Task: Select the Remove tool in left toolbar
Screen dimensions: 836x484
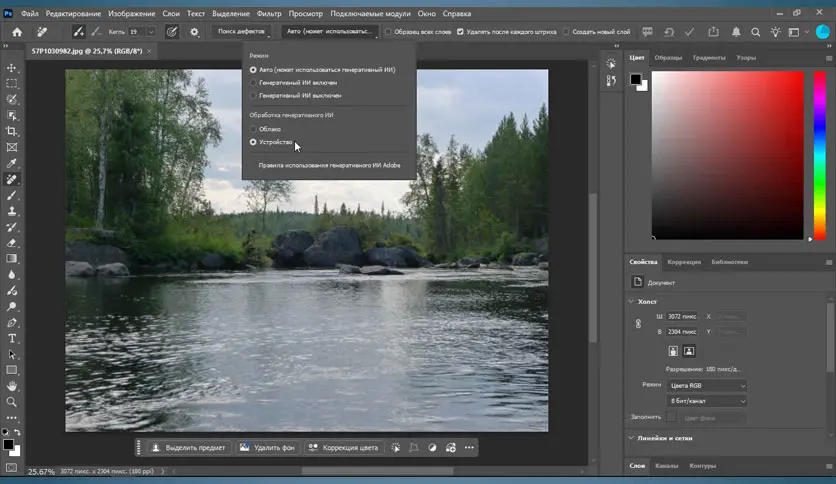Action: point(11,179)
